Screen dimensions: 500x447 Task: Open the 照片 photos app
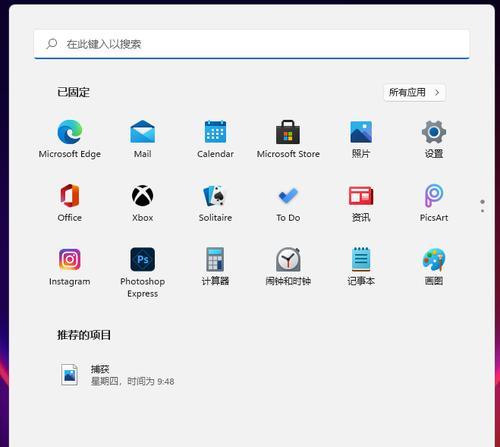coord(361,139)
